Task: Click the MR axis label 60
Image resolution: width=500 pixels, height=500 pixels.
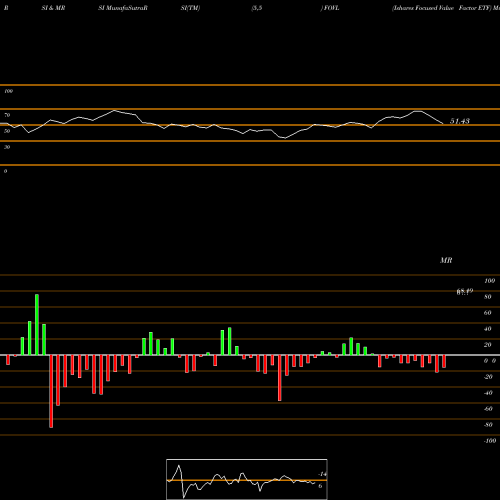Action: tap(488, 313)
